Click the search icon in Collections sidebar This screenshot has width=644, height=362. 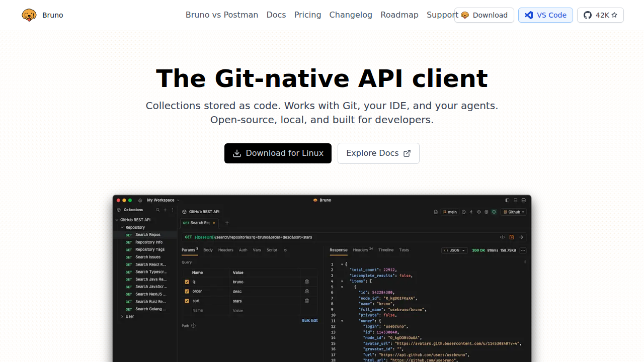tap(157, 210)
